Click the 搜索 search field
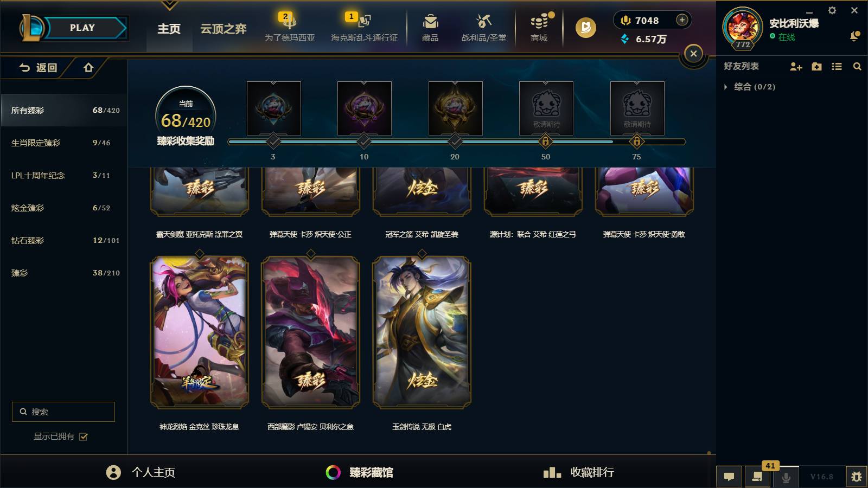868x488 pixels. [x=63, y=412]
